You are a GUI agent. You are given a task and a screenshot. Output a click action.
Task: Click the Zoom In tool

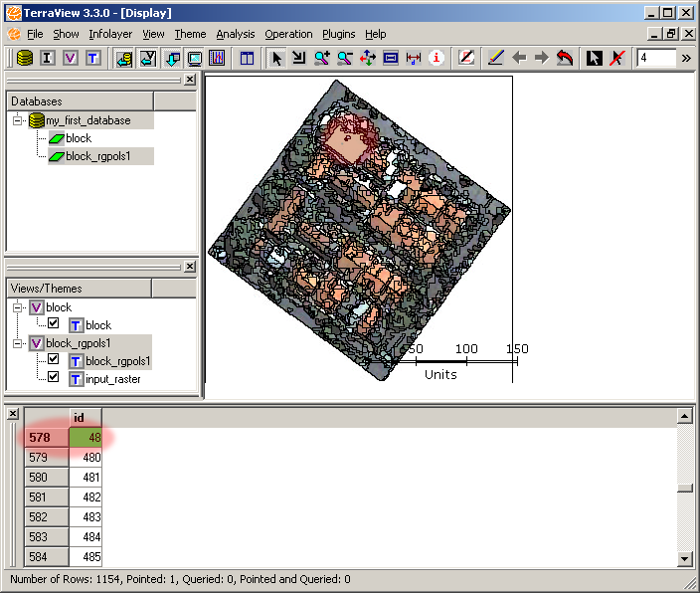point(322,58)
